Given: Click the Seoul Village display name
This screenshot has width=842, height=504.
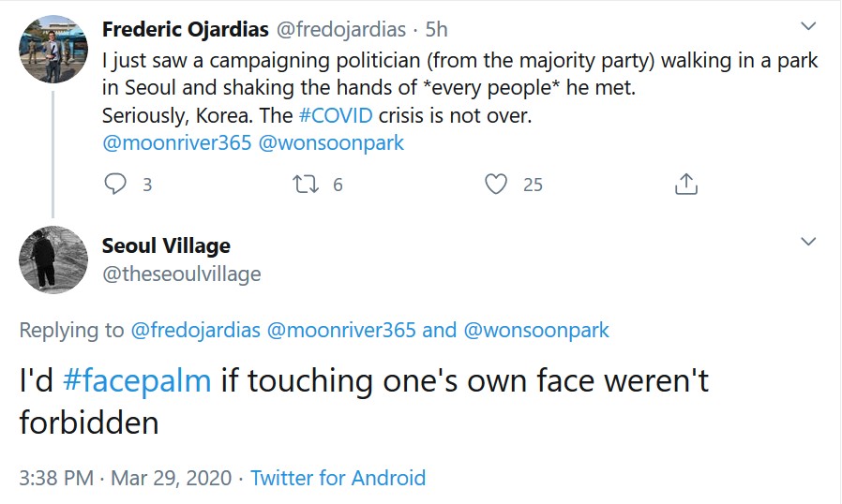Looking at the screenshot, I should (166, 246).
